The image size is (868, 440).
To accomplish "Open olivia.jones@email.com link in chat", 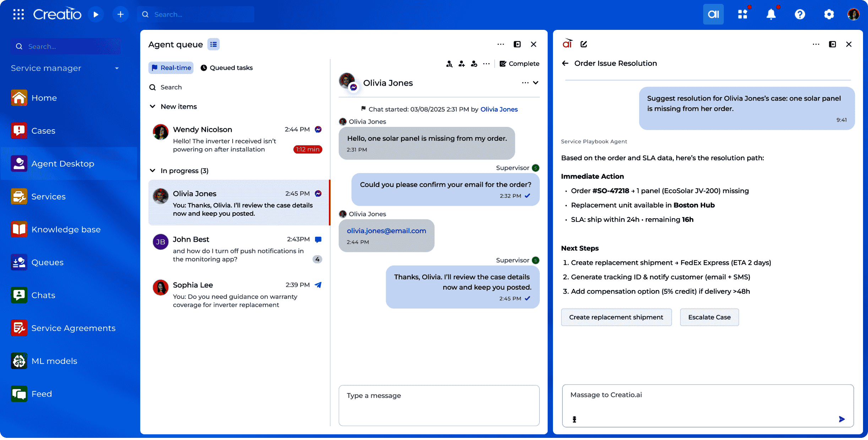I will tap(386, 231).
